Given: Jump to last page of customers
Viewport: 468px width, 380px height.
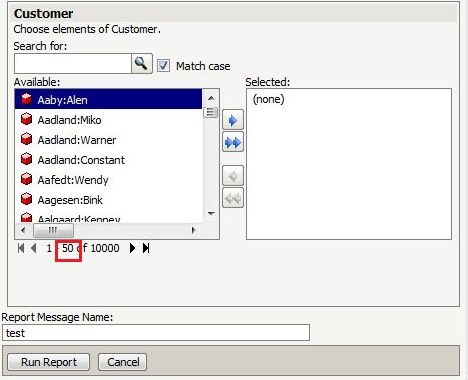Looking at the screenshot, I should (x=146, y=248).
